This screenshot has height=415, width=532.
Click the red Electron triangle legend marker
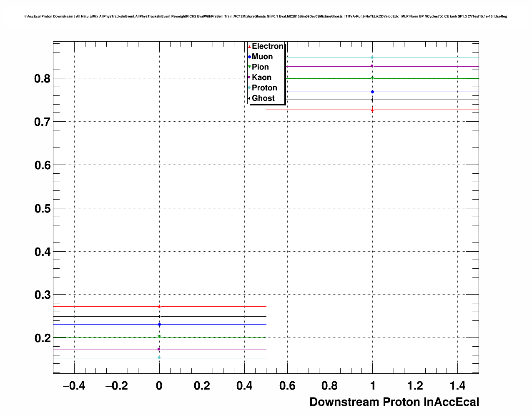[x=249, y=47]
